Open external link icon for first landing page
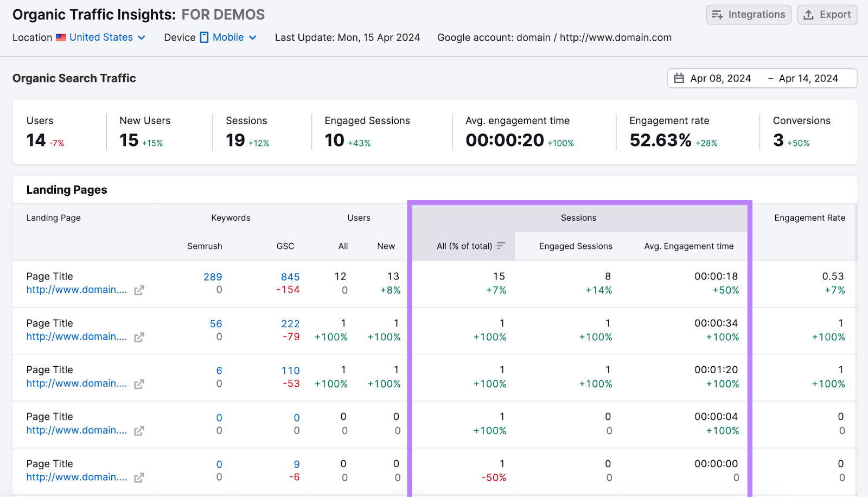This screenshot has height=497, width=868. point(139,290)
